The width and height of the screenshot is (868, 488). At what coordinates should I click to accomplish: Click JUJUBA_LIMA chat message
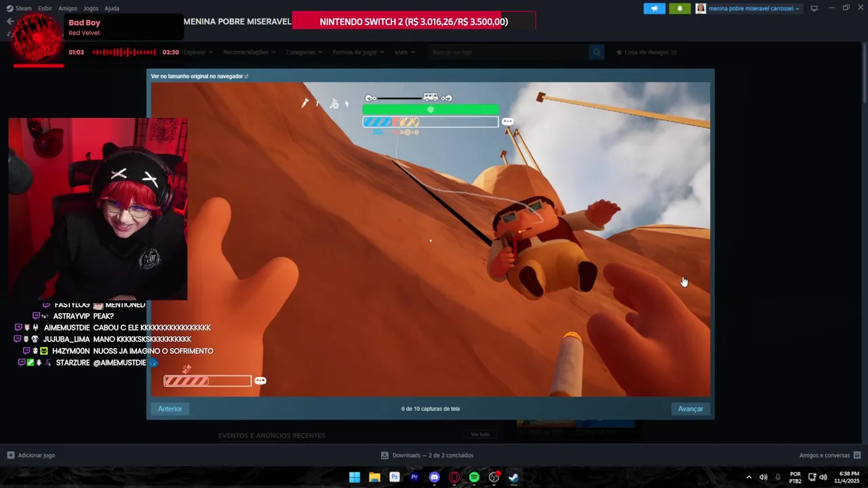click(102, 340)
